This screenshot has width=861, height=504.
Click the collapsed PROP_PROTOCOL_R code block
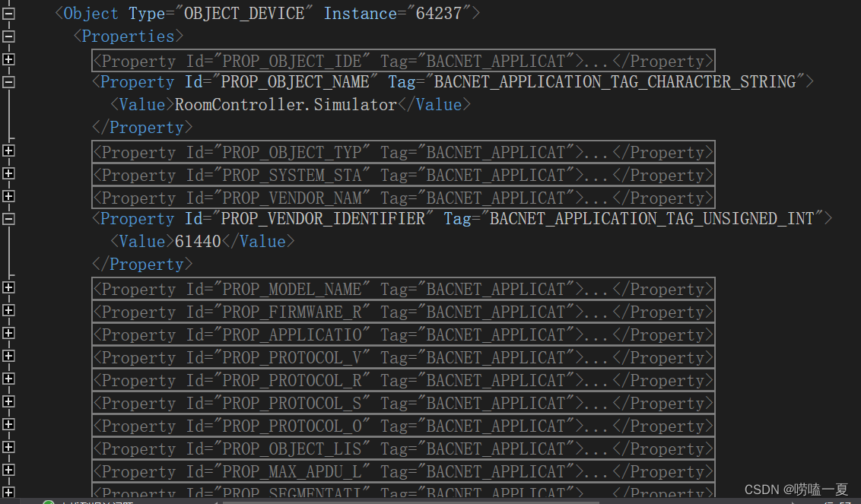(403, 380)
